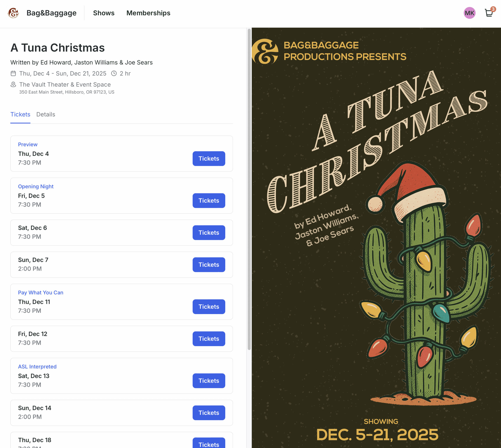Open the Memberships menu item
The width and height of the screenshot is (501, 448).
pos(148,13)
